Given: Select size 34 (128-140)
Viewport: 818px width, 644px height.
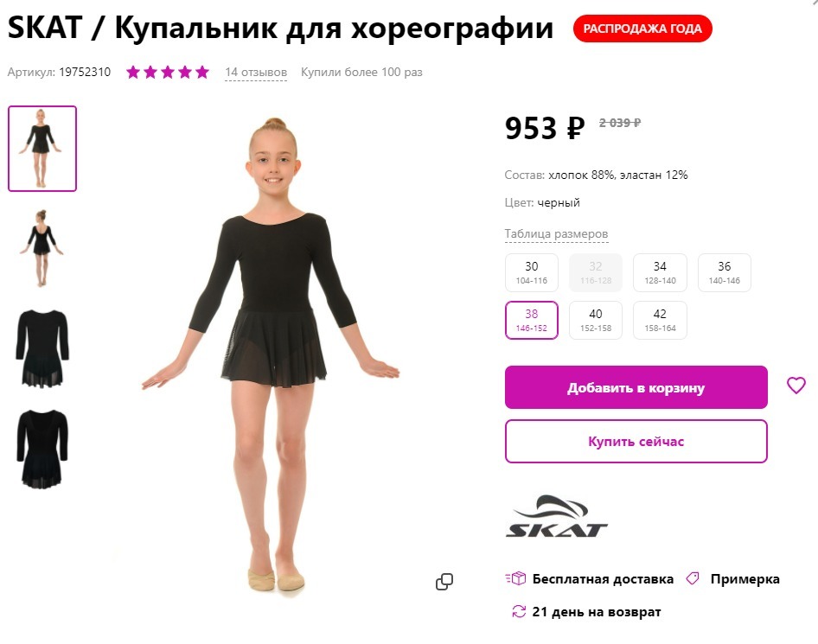Looking at the screenshot, I should coord(660,272).
